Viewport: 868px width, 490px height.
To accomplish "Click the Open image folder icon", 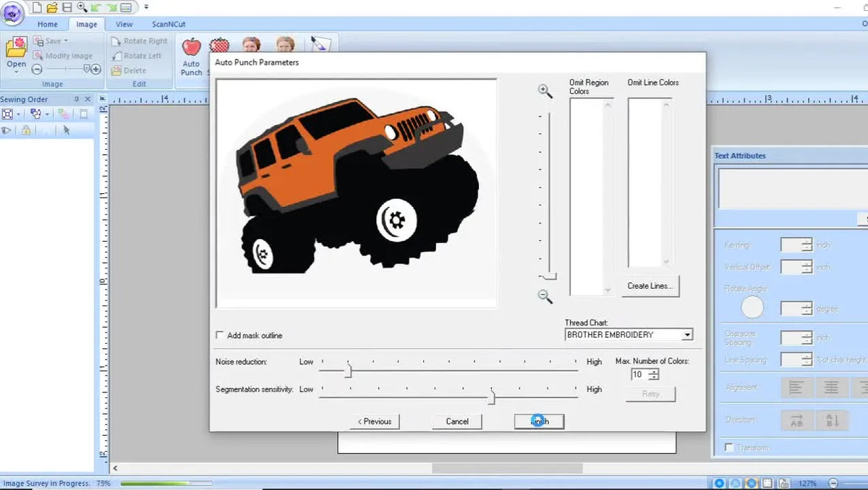I will tap(16, 48).
